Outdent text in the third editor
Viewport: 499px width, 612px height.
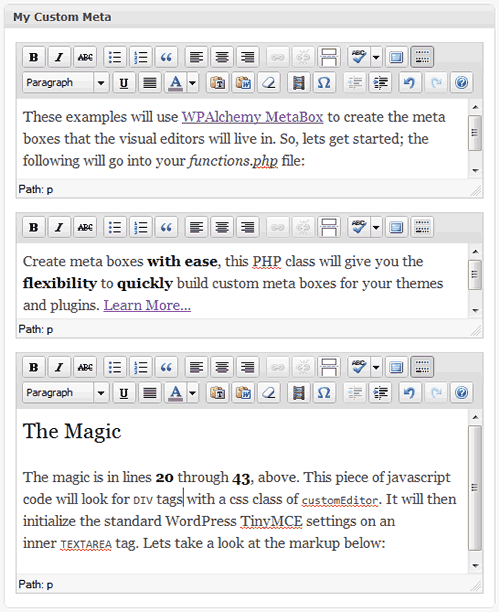[355, 393]
